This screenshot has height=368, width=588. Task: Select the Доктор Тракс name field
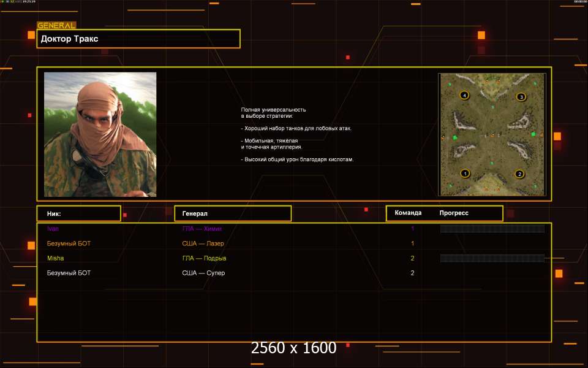[x=138, y=39]
